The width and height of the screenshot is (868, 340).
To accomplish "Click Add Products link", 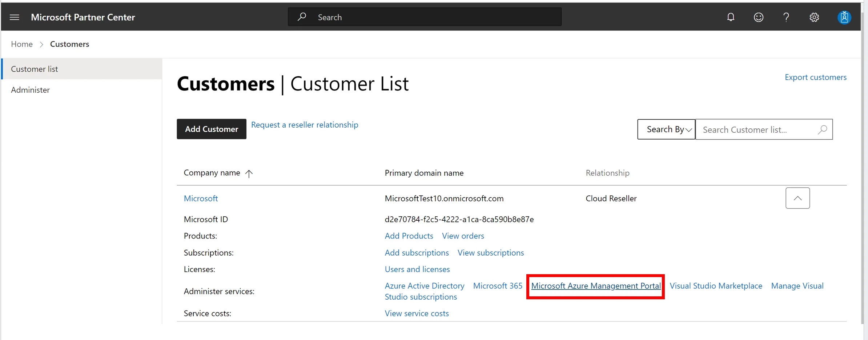I will point(409,236).
